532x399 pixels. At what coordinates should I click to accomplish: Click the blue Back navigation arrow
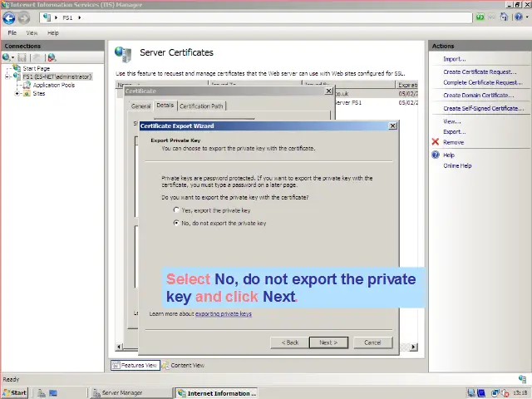pos(9,18)
